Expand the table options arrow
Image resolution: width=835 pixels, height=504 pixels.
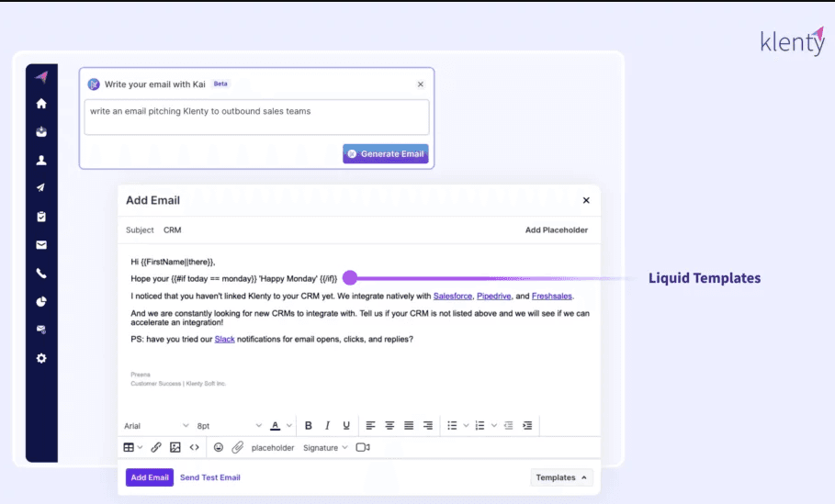(x=140, y=447)
